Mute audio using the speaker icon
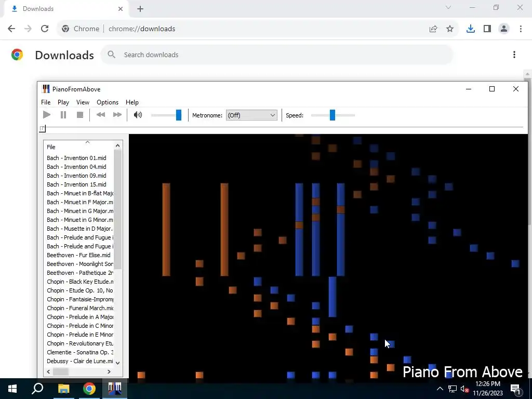Screen dimensions: 532x399 pos(138,115)
